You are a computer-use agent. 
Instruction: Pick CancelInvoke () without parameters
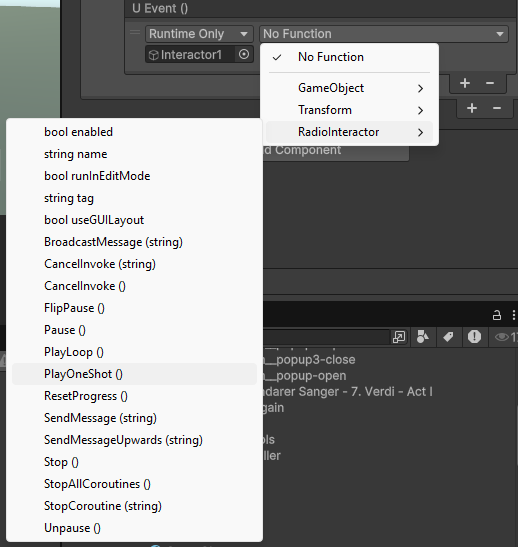(134, 286)
